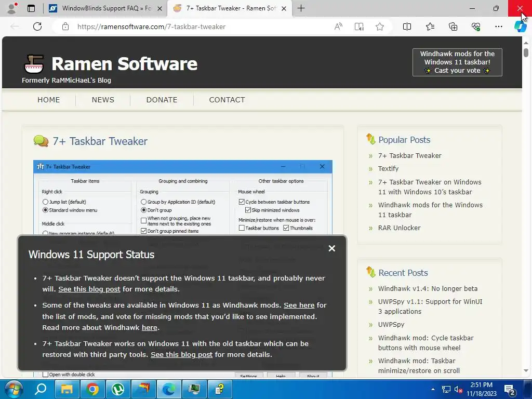Open RAR Unlocker popular post
This screenshot has height=399, width=532.
click(x=400, y=228)
